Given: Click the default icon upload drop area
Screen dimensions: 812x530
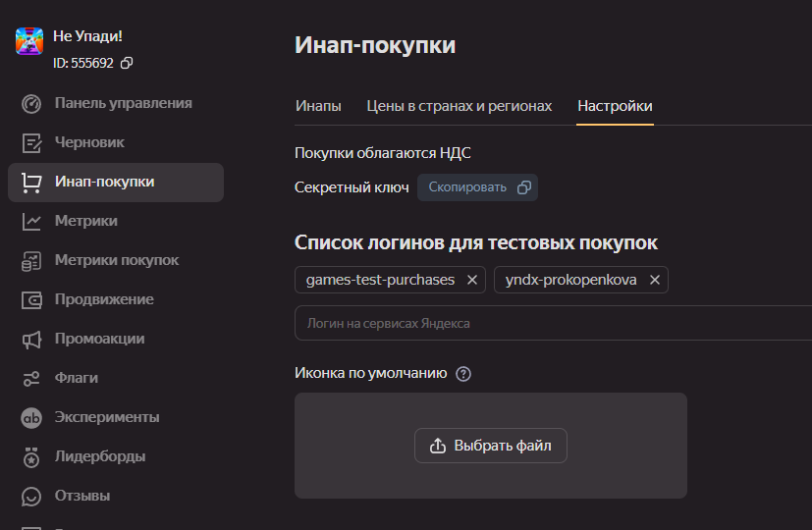Looking at the screenshot, I should pos(490,446).
